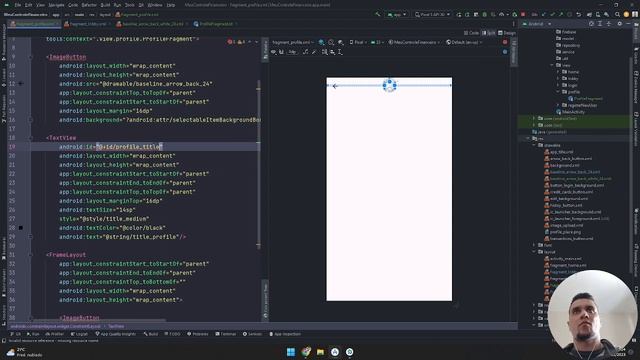640x360 pixels.
Task: Click the back arrow in layout preview
Action: (335, 86)
